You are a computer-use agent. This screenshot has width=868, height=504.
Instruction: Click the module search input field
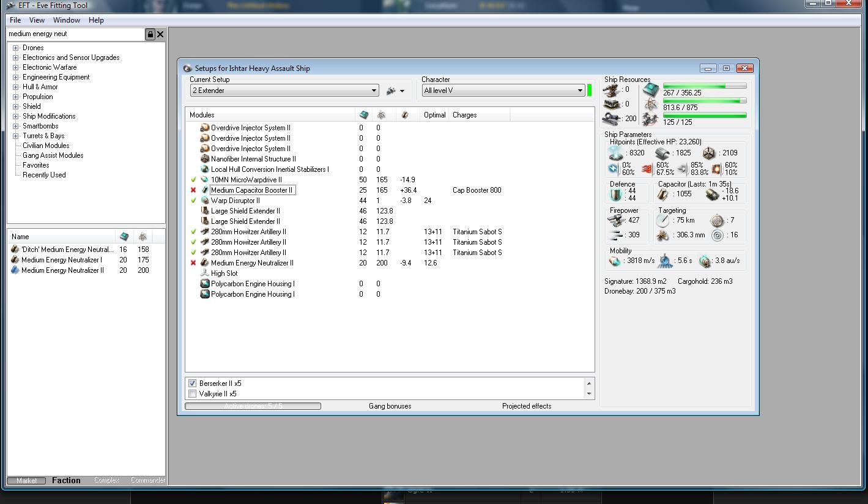pyautogui.click(x=75, y=34)
